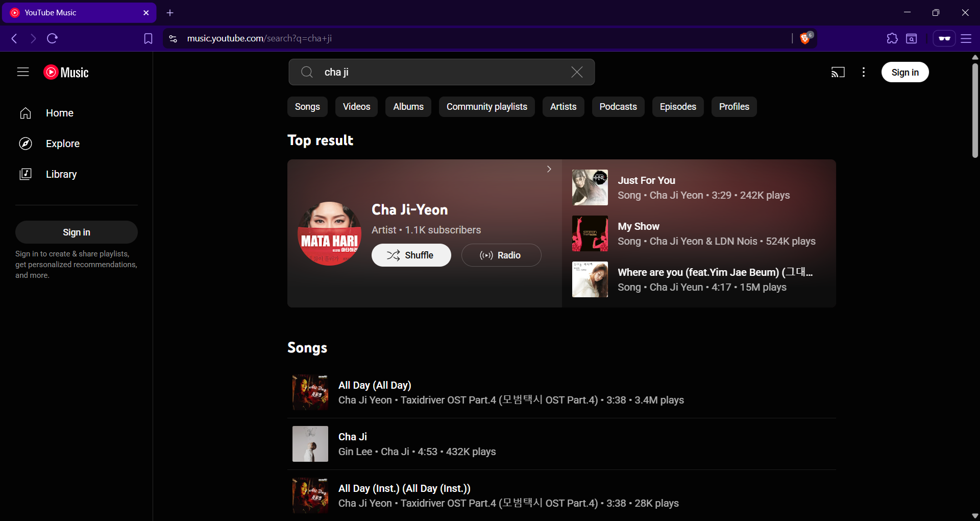Screen dimensions: 980x521
Task: Reload the page
Action: point(52,38)
